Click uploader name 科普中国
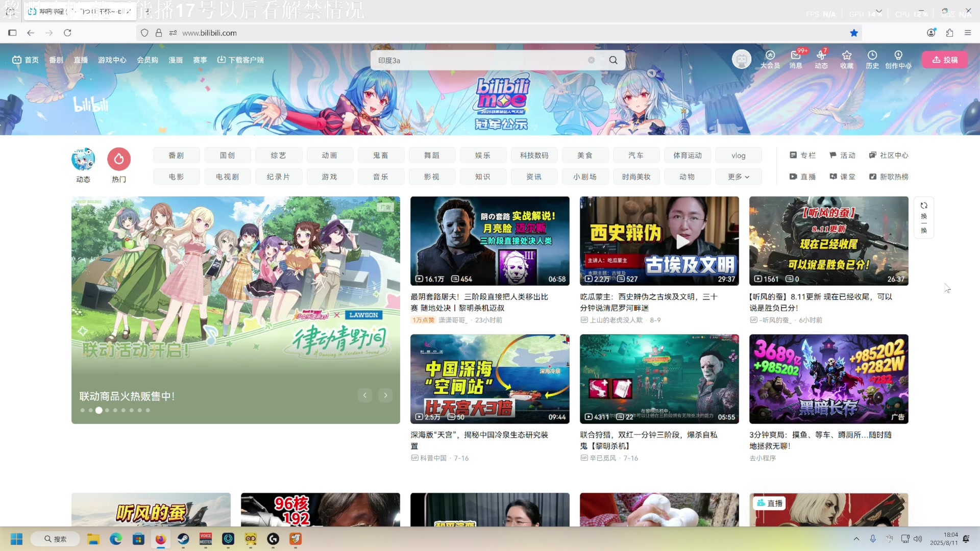Screen dimensions: 980x551 (433, 458)
